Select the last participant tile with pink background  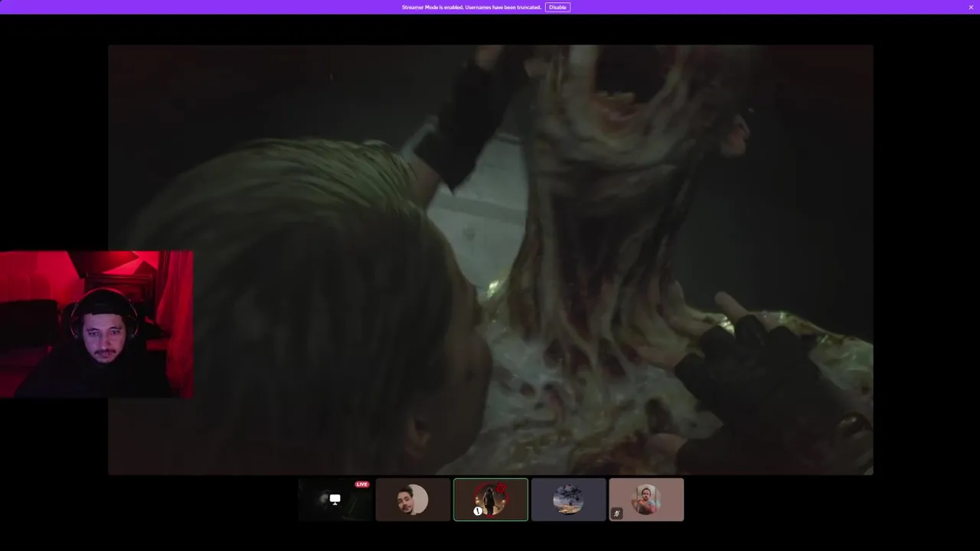(646, 500)
